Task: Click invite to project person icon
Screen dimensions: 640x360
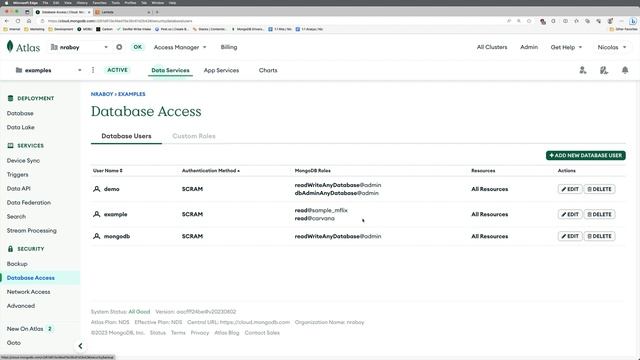Action: click(583, 70)
